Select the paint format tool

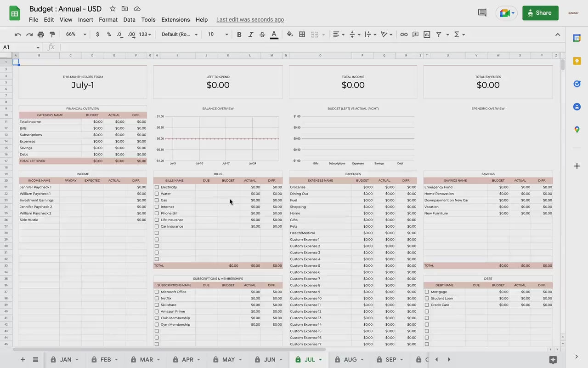pos(52,34)
